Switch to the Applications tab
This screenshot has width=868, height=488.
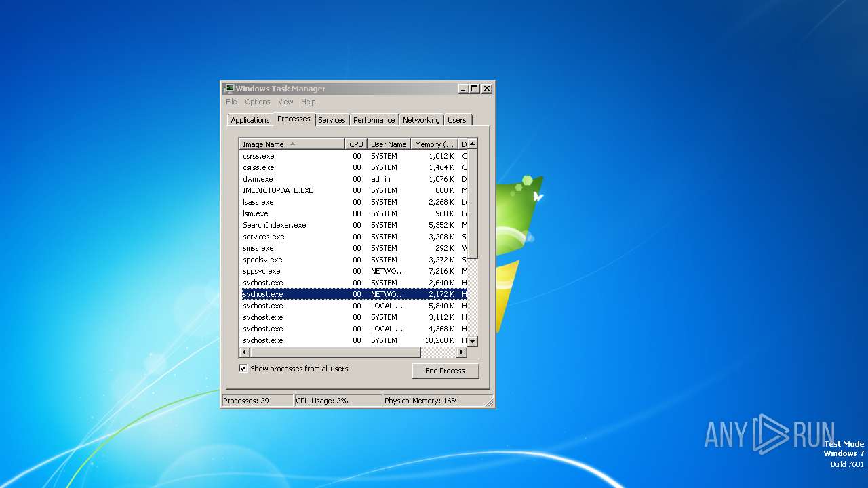[250, 120]
